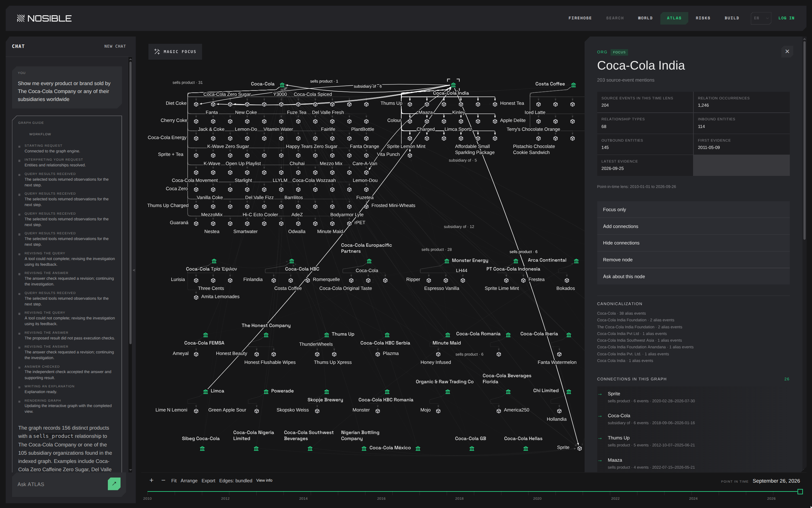Click Hide connections

coord(693,243)
